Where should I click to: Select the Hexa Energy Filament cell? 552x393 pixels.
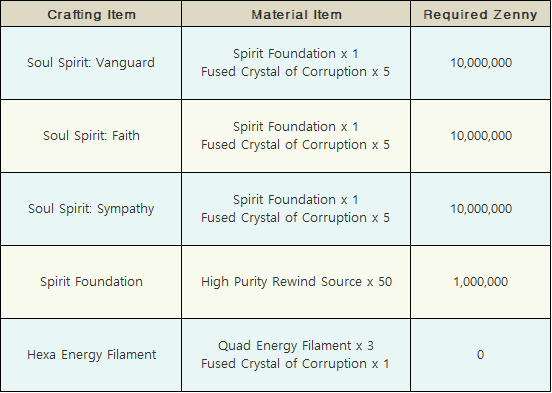(x=91, y=355)
